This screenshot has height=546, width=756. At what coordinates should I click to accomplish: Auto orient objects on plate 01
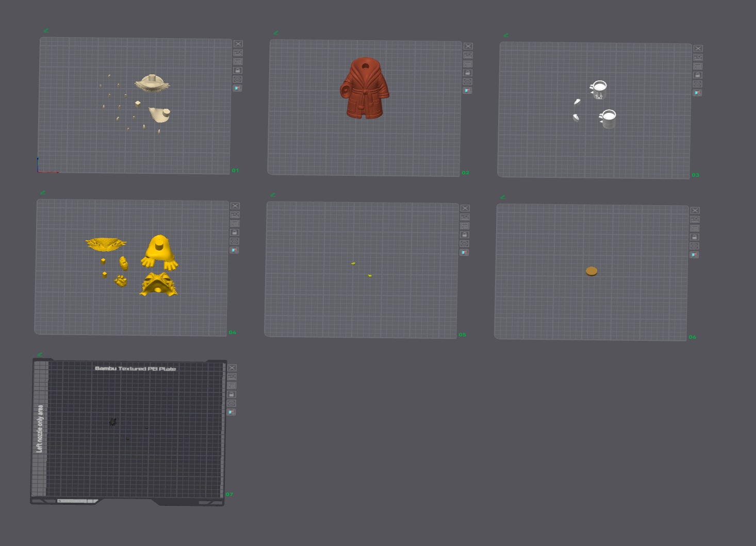pos(238,53)
